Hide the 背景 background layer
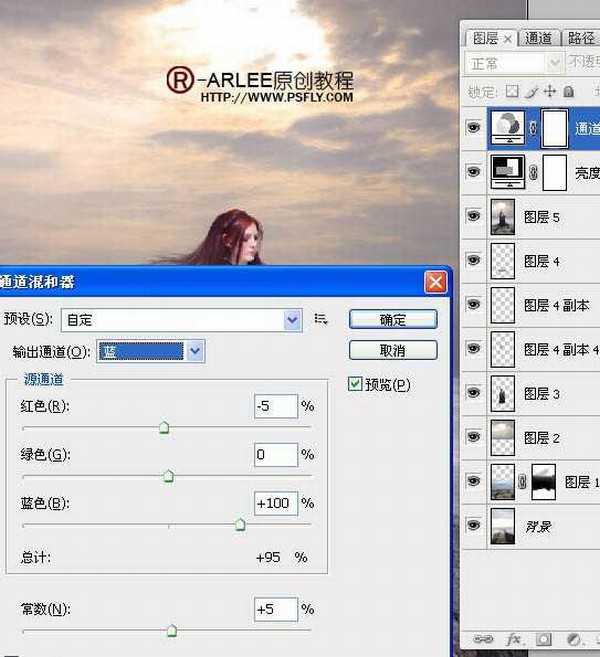 click(473, 525)
